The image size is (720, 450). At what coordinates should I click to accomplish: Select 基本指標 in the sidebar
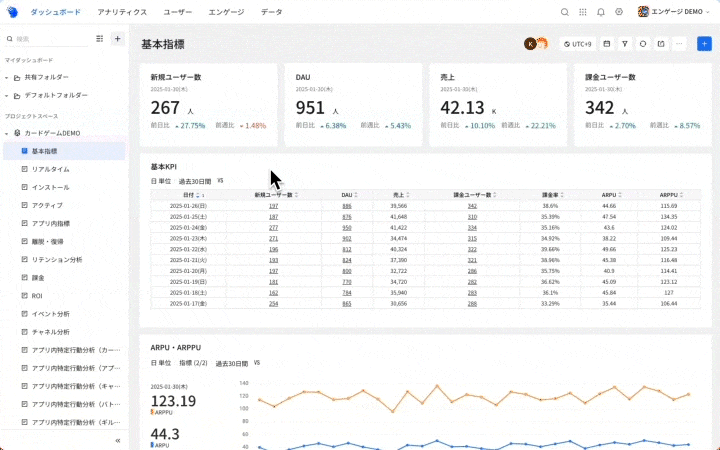tap(64, 151)
